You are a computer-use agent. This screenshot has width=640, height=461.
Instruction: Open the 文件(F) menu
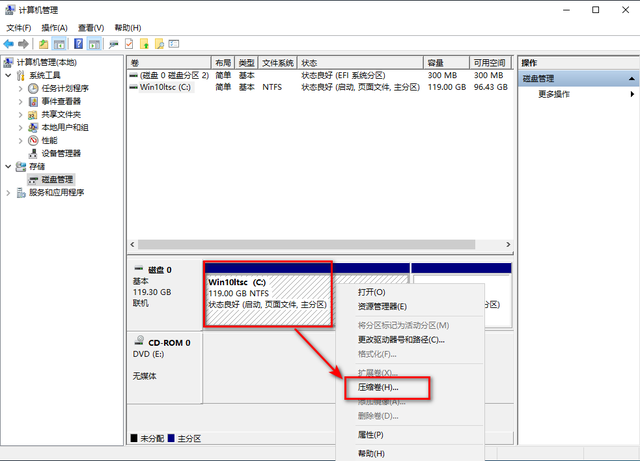pyautogui.click(x=19, y=28)
